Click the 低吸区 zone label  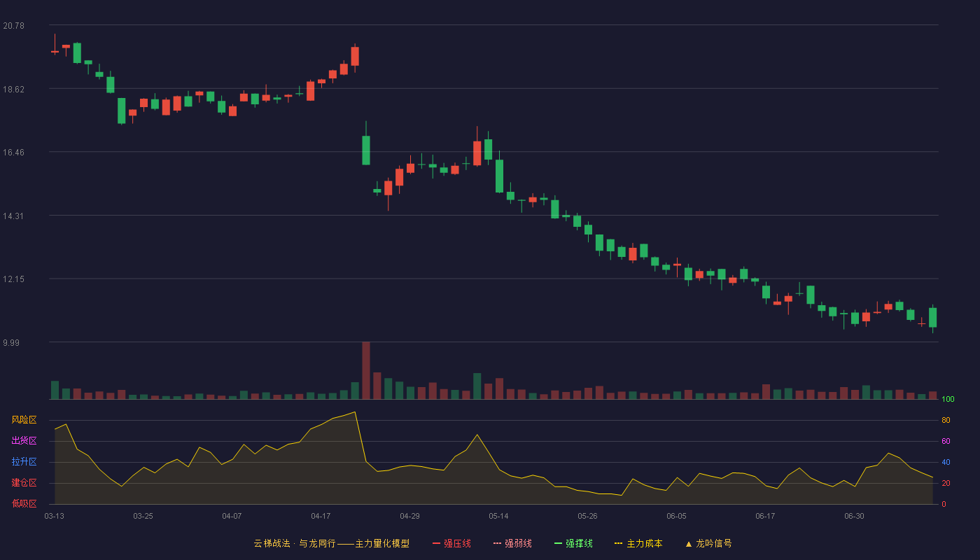[24, 503]
